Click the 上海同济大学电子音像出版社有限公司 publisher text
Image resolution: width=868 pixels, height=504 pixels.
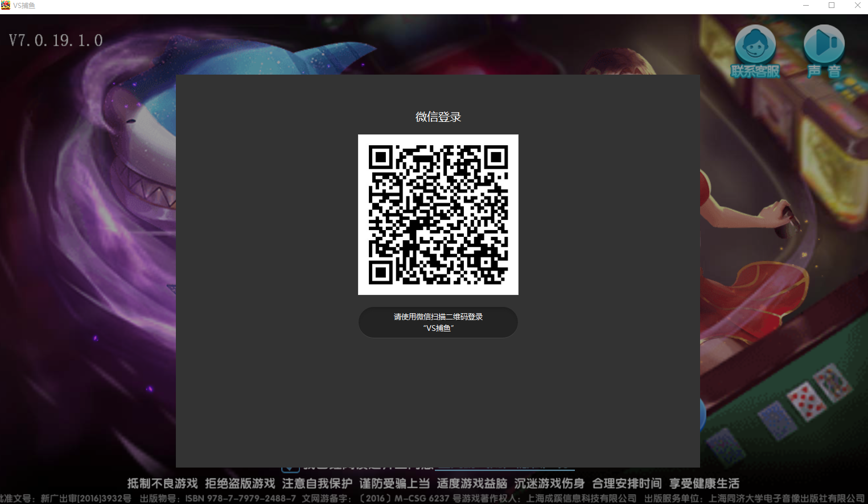pos(787,498)
